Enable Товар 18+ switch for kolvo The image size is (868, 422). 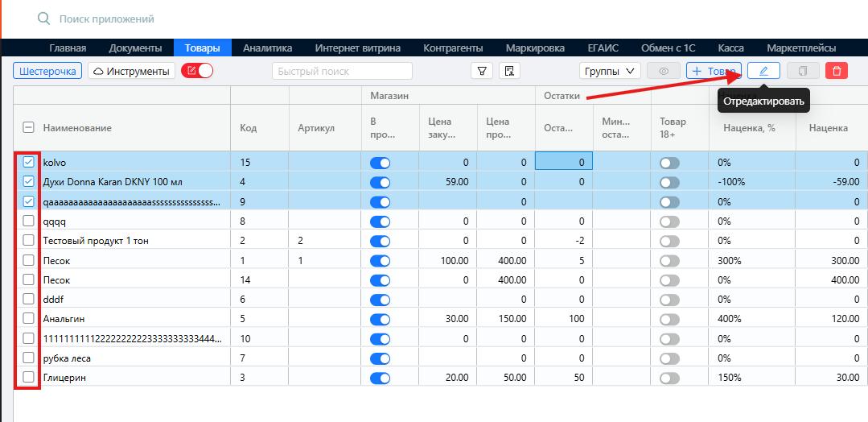click(x=669, y=163)
